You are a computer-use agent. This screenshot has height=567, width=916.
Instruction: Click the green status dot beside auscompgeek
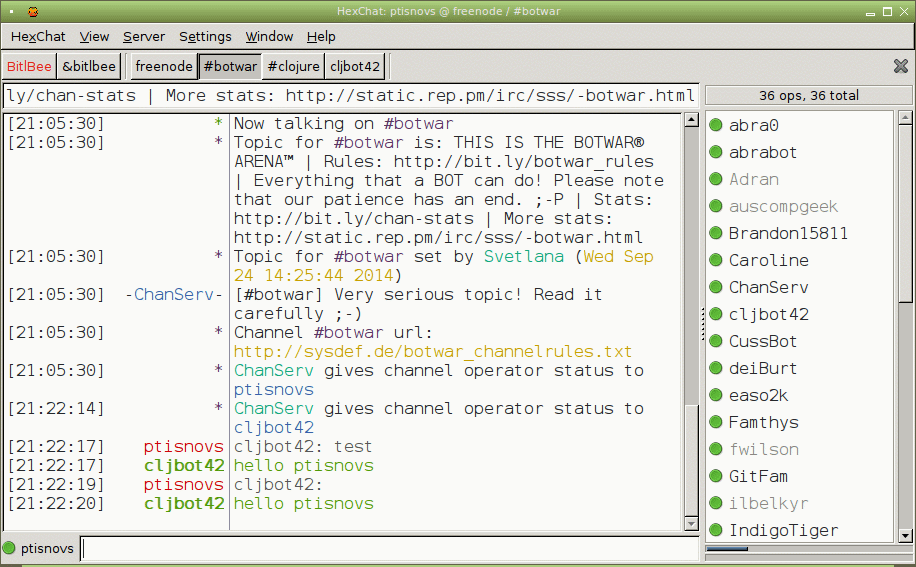pos(716,206)
